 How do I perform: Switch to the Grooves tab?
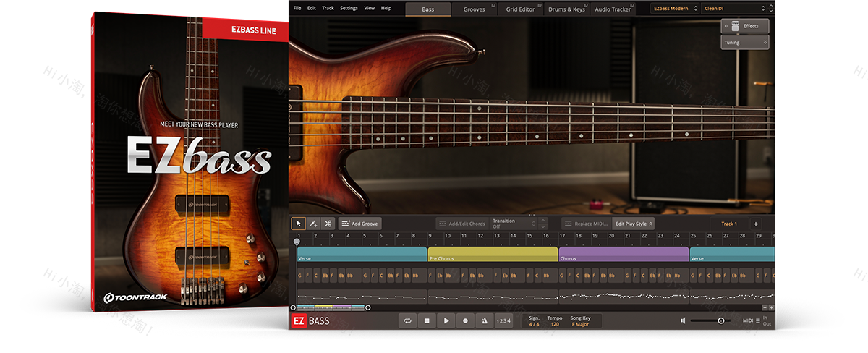tap(475, 9)
